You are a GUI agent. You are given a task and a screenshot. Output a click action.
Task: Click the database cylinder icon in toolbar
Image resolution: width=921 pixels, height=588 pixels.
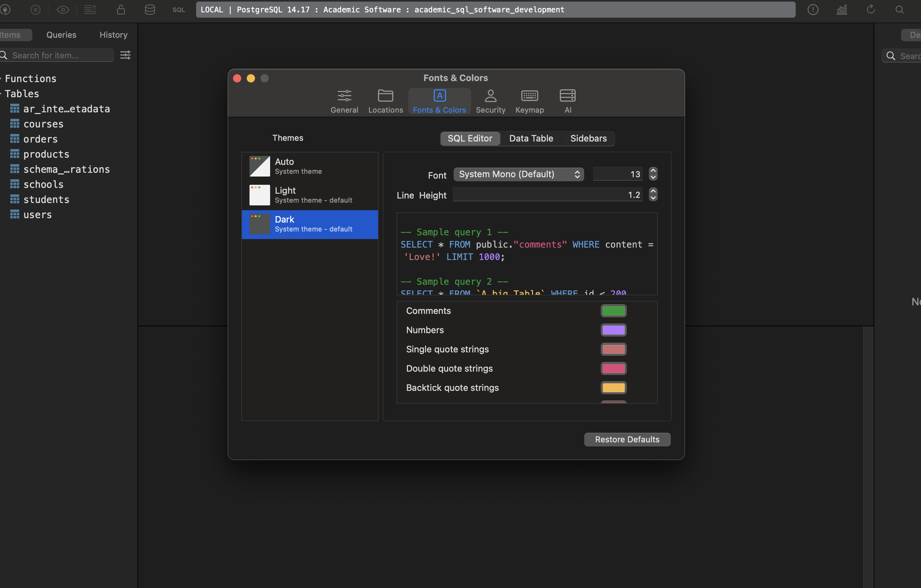pos(150,10)
